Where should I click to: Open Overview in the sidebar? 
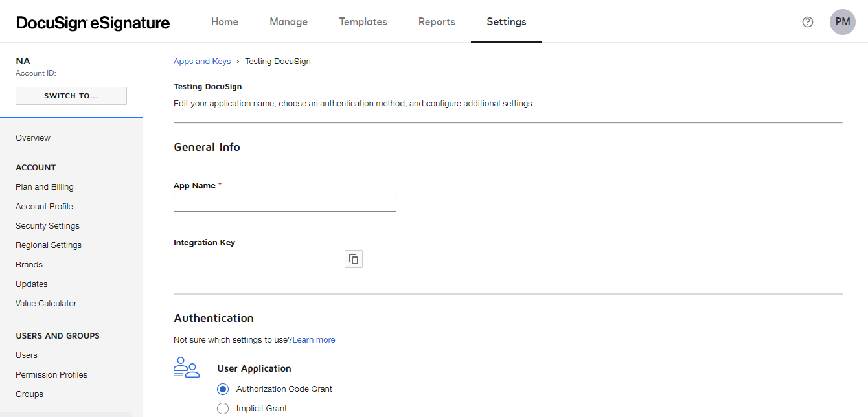coord(33,138)
